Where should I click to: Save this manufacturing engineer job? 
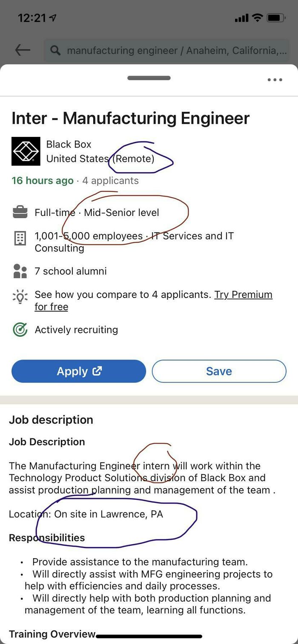pyautogui.click(x=219, y=371)
